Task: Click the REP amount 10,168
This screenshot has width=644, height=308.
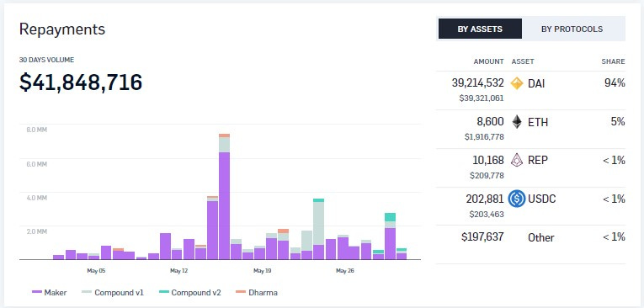Action: (488, 160)
